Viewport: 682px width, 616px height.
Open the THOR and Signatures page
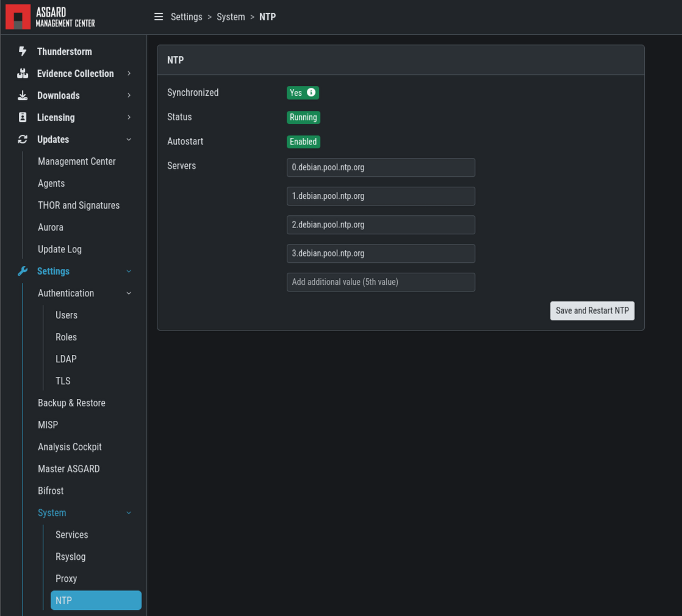(79, 206)
